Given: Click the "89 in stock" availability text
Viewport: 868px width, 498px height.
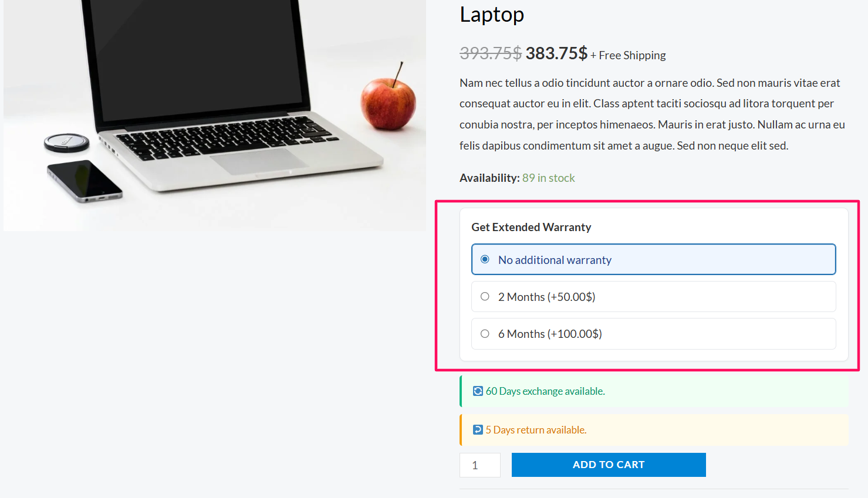Looking at the screenshot, I should [x=548, y=177].
